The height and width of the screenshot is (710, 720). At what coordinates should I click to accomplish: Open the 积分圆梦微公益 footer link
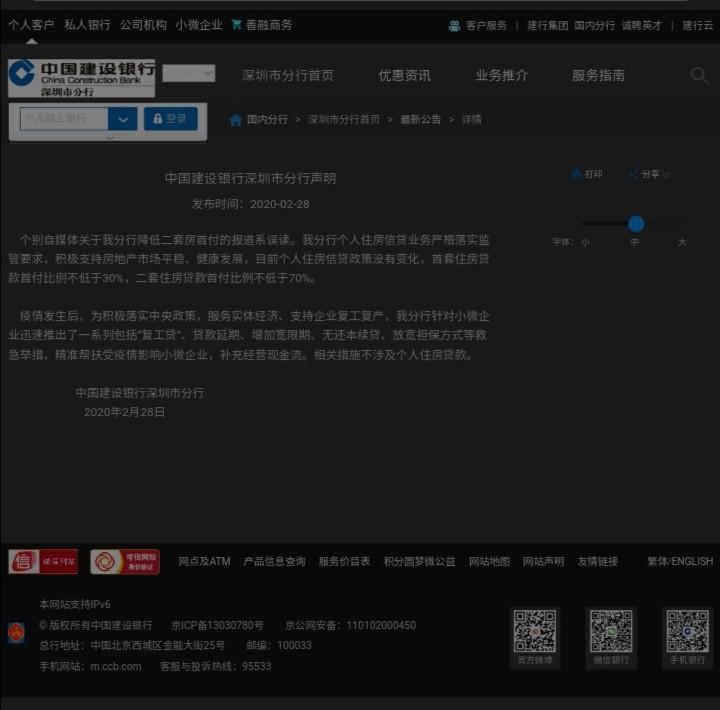[420, 561]
